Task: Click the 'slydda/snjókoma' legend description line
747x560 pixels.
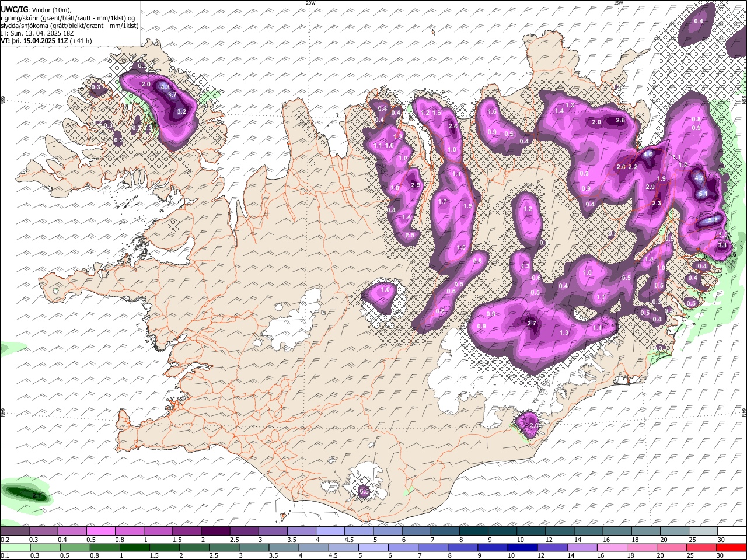Action: pos(69,26)
